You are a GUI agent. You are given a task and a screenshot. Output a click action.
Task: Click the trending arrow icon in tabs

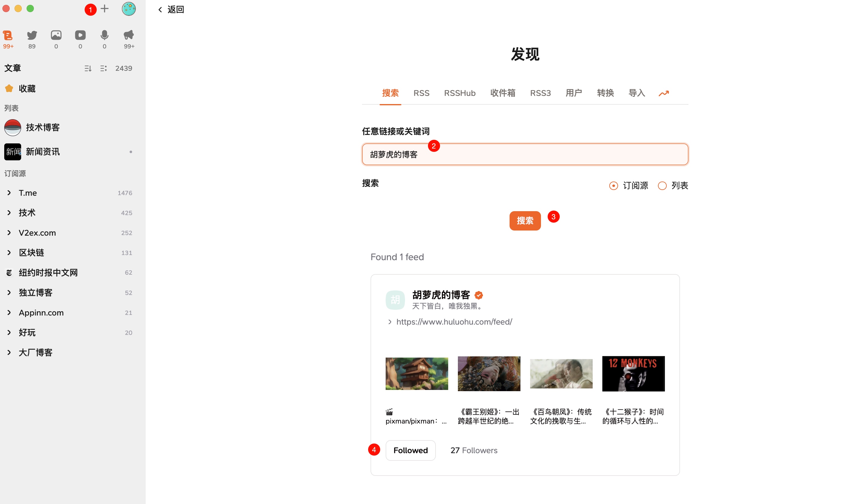click(x=664, y=93)
